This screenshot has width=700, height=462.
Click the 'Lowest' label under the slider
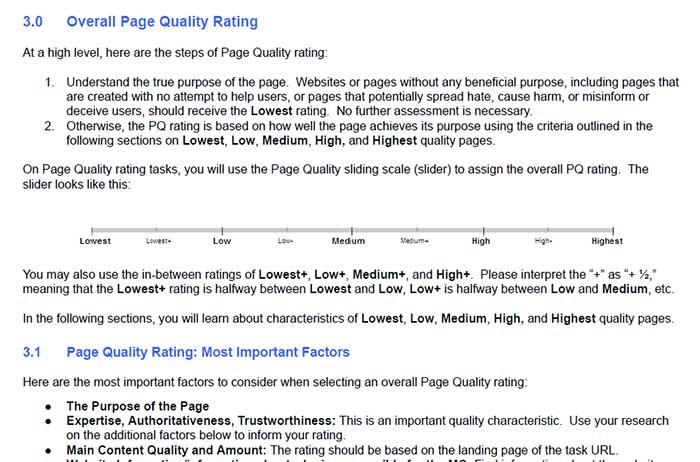[x=95, y=241]
